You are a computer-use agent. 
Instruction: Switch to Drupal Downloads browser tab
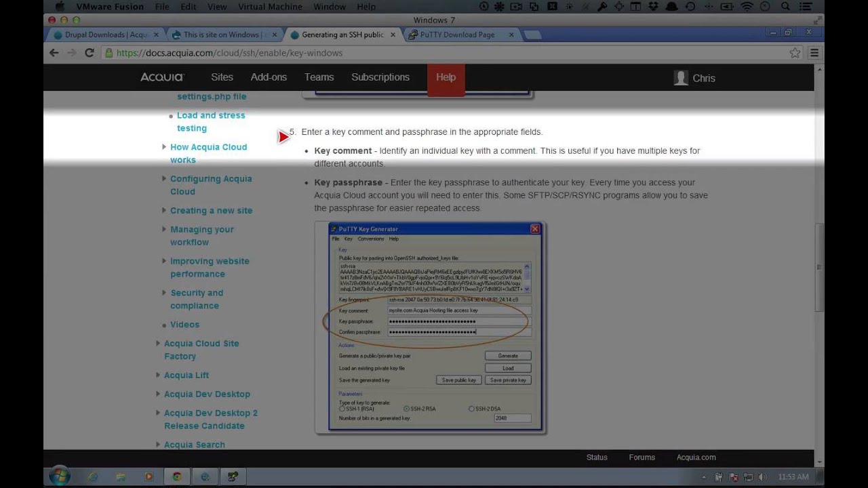click(104, 35)
